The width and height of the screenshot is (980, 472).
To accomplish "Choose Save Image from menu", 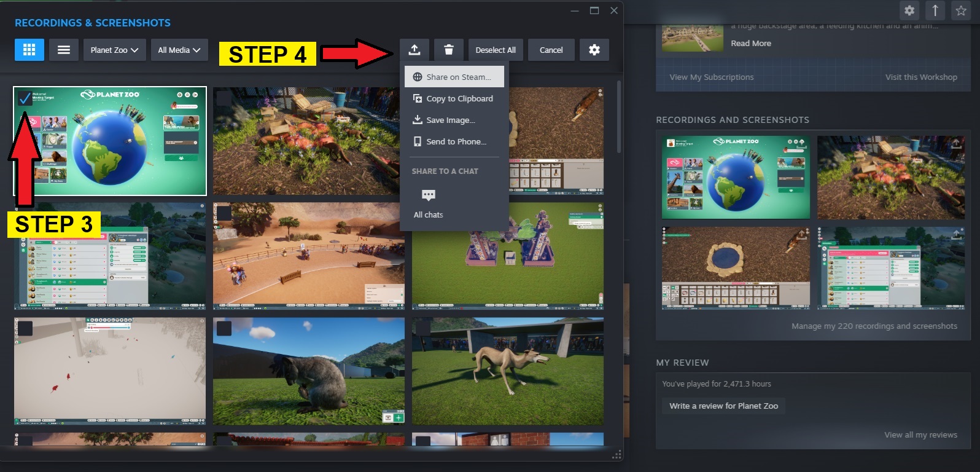I will coord(454,120).
